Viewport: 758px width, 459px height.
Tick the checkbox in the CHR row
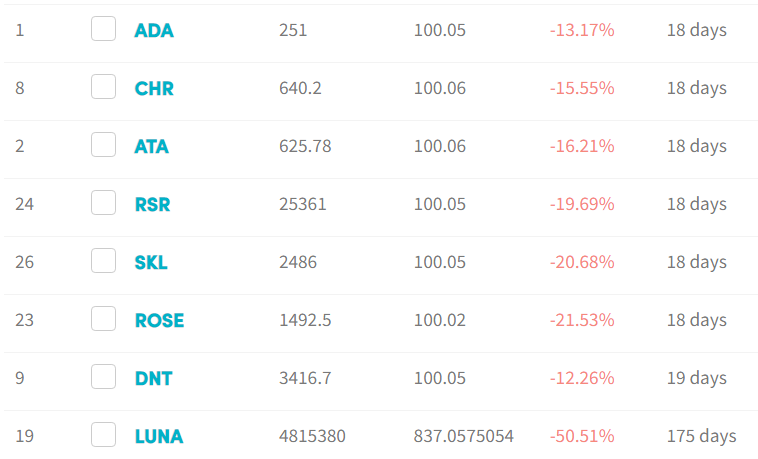coord(103,87)
